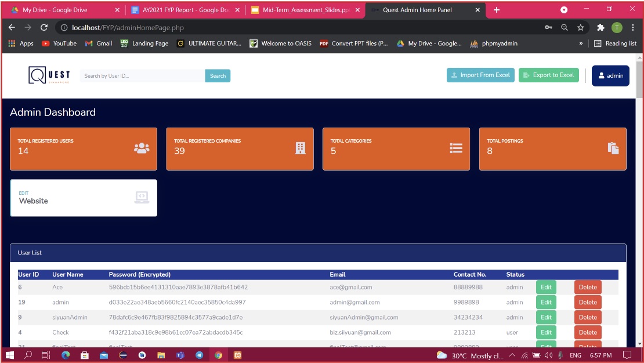Click the Search by User ID field
This screenshot has width=644, height=363.
pyautogui.click(x=142, y=76)
